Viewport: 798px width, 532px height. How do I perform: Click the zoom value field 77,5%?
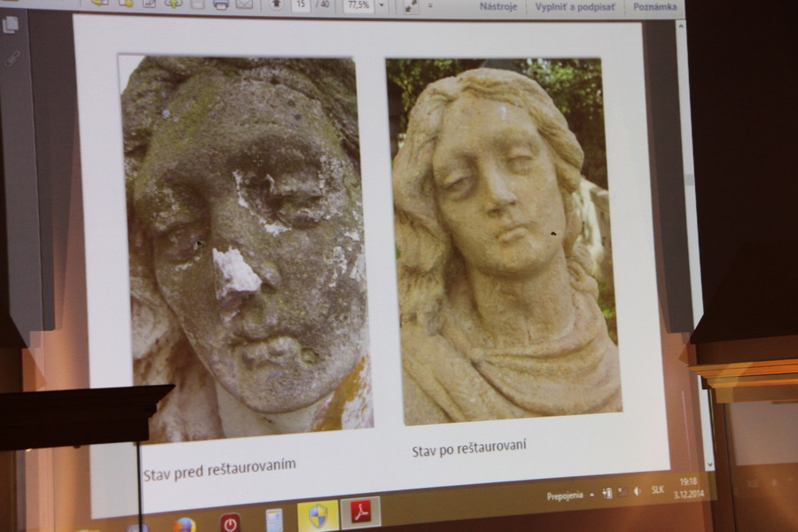359,5
